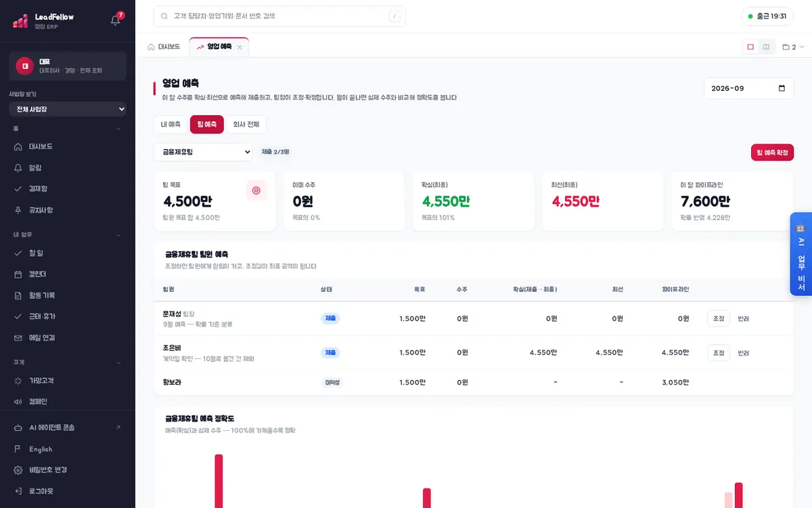
Task: Switch to split-pane view toggle
Action: 766,47
